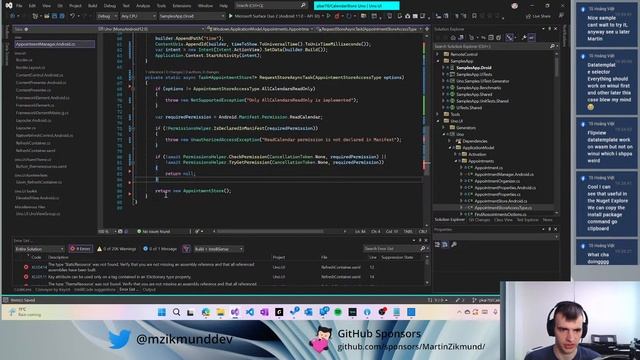Image resolution: width=640 pixels, height=360 pixels.
Task: Open AppointmentStore.Android.cs file
Action: coord(501,201)
